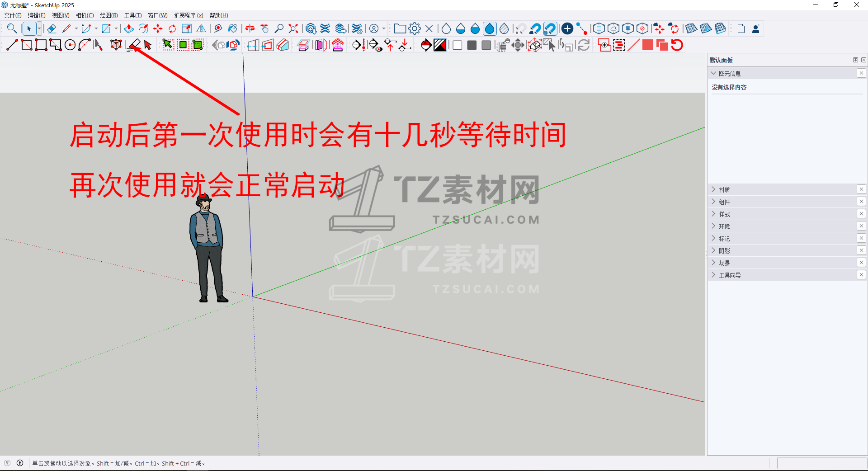Toggle the active Select arrow tool
This screenshot has width=868, height=471.
(x=29, y=29)
